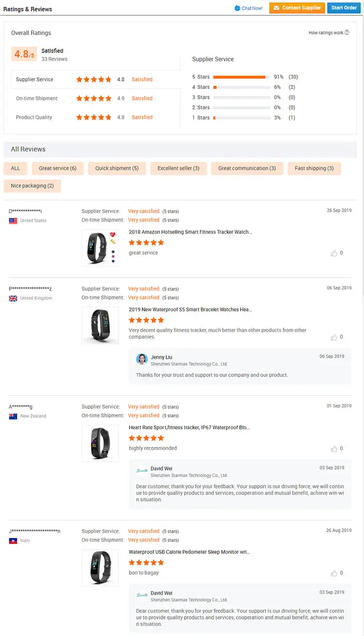
Task: Open the Heart Rate Sport tracker thumbnail
Action: tap(100, 443)
